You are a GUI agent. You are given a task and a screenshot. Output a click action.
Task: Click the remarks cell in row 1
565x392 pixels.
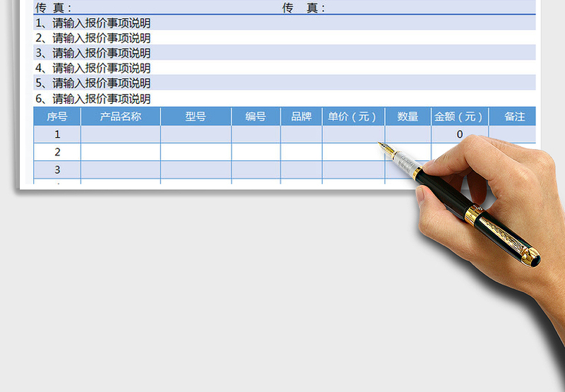[x=513, y=134]
